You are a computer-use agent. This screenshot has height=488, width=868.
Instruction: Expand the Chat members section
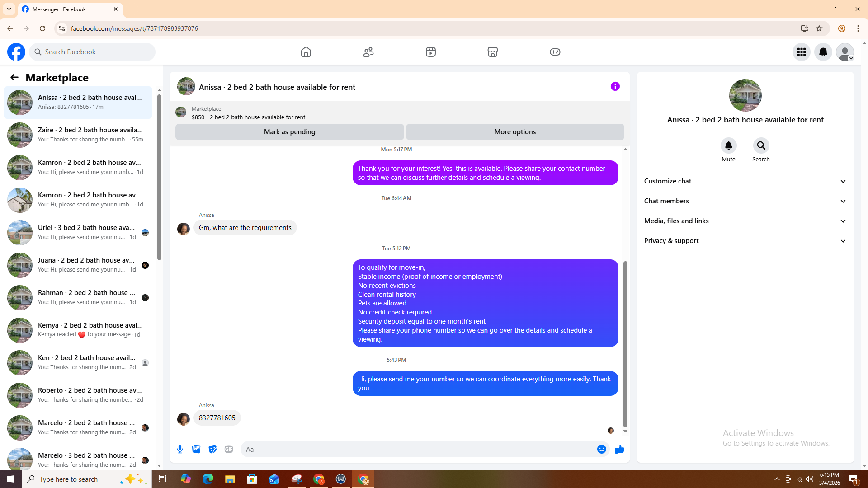click(x=745, y=201)
